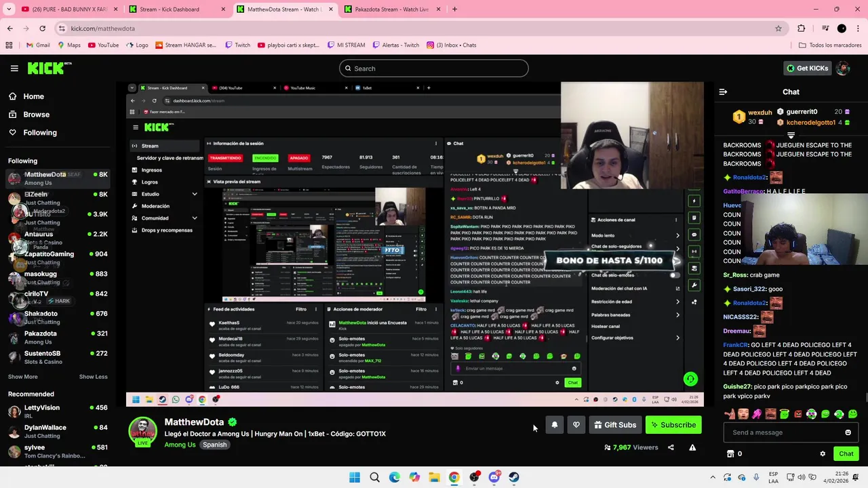Open a new browser tab
The image size is (868, 488).
[x=454, y=9]
